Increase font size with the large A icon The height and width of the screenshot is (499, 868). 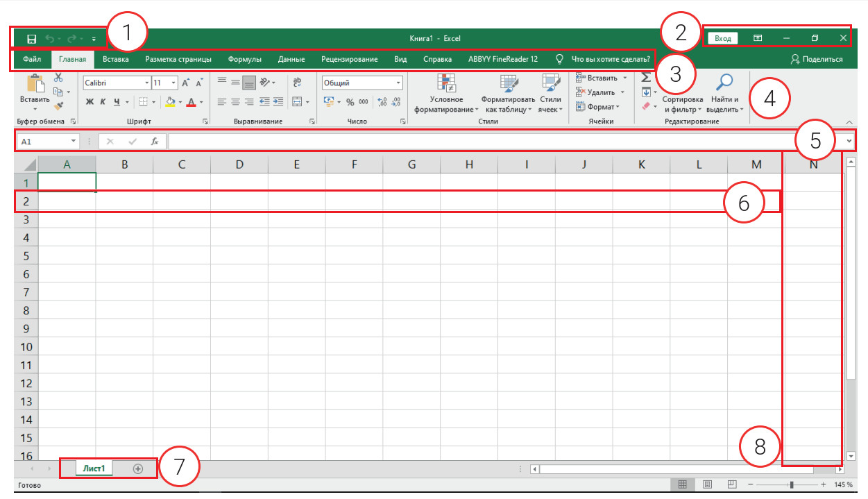pos(185,83)
